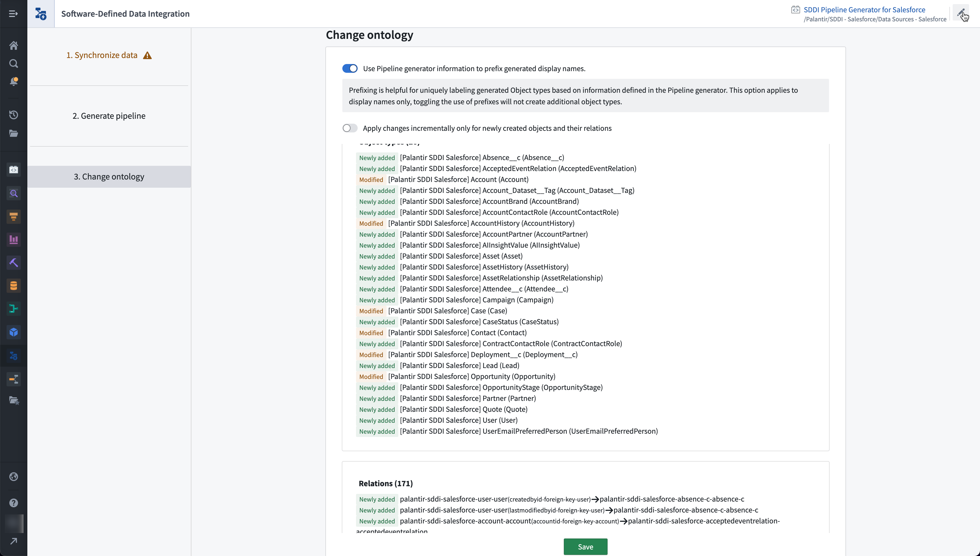This screenshot has width=980, height=556.
Task: Go to step 2. Generate pipeline
Action: click(x=109, y=116)
